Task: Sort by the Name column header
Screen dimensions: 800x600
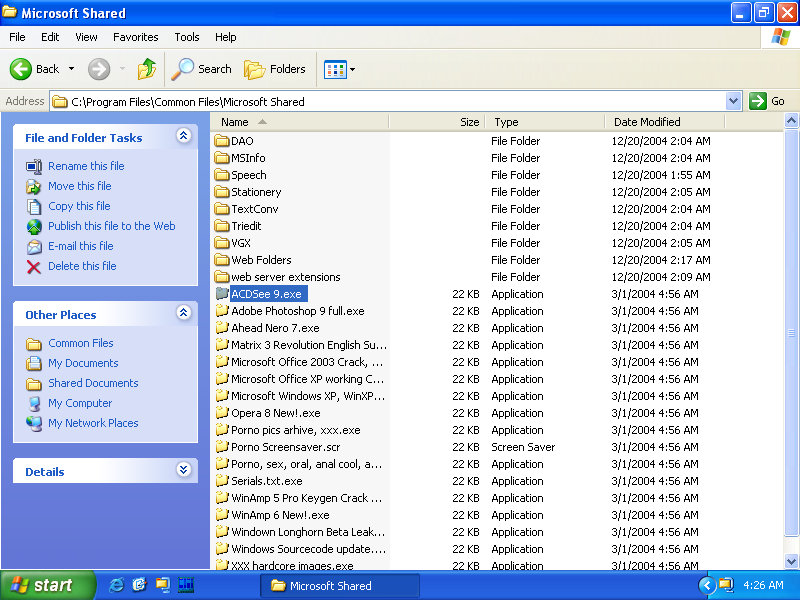Action: click(x=300, y=122)
